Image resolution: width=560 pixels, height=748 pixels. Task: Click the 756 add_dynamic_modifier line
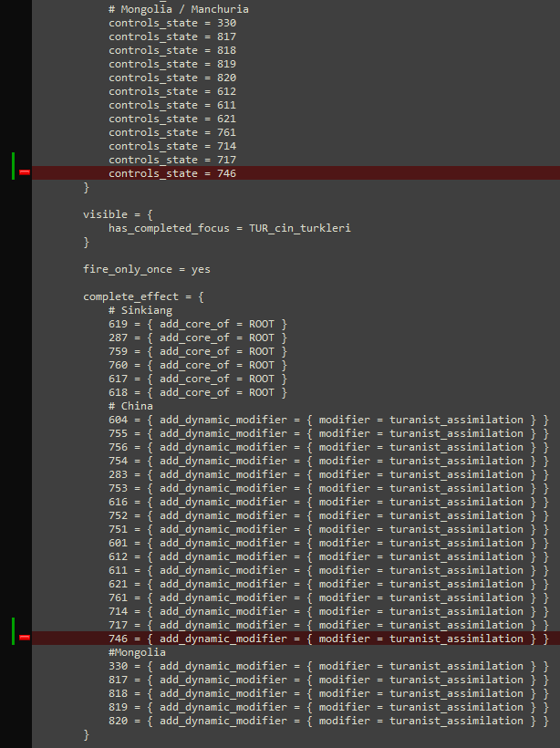click(328, 447)
